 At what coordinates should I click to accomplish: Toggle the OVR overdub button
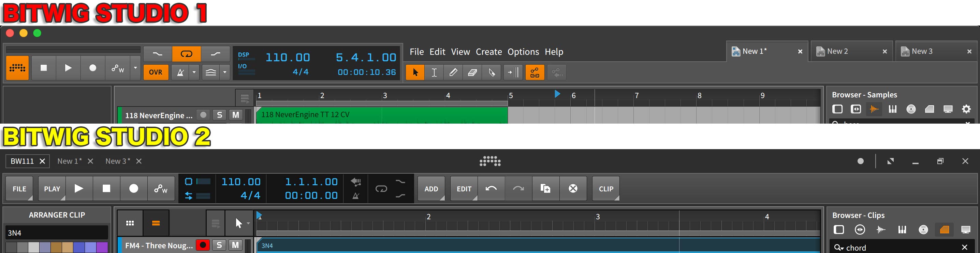[x=156, y=72]
